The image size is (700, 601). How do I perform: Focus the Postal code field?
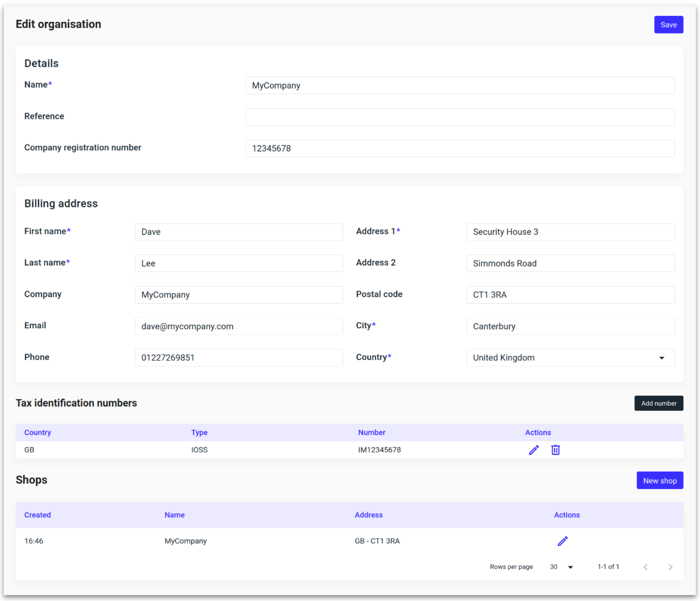570,295
